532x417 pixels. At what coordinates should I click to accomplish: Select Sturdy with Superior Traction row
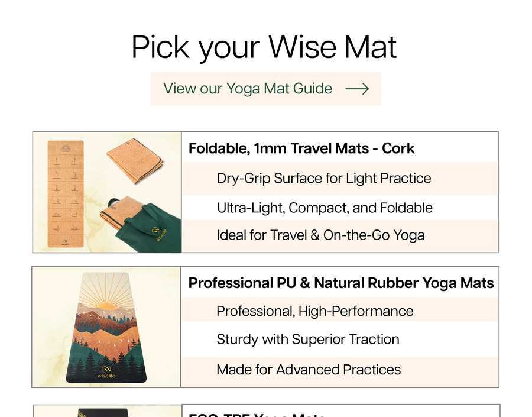[307, 340]
